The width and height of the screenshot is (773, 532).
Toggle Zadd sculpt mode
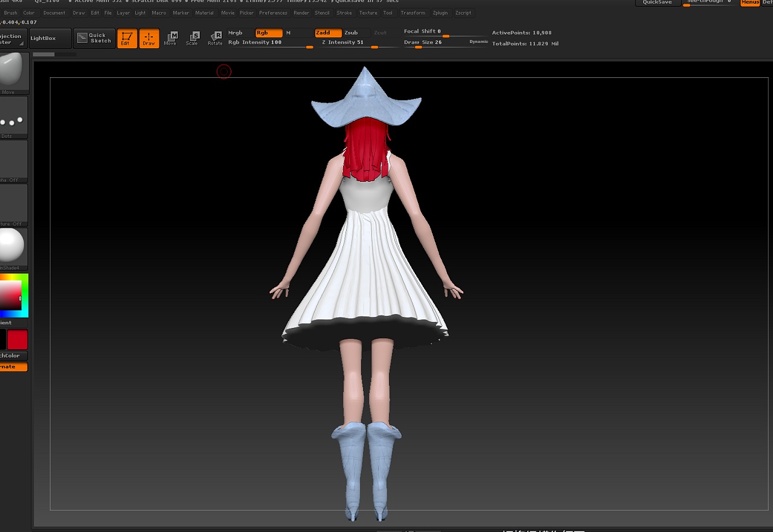coord(328,33)
